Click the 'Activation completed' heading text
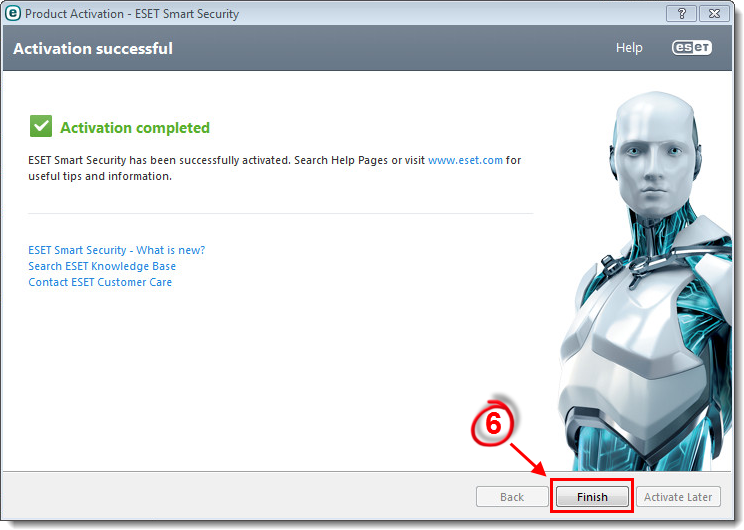The image size is (744, 530). pyautogui.click(x=135, y=128)
